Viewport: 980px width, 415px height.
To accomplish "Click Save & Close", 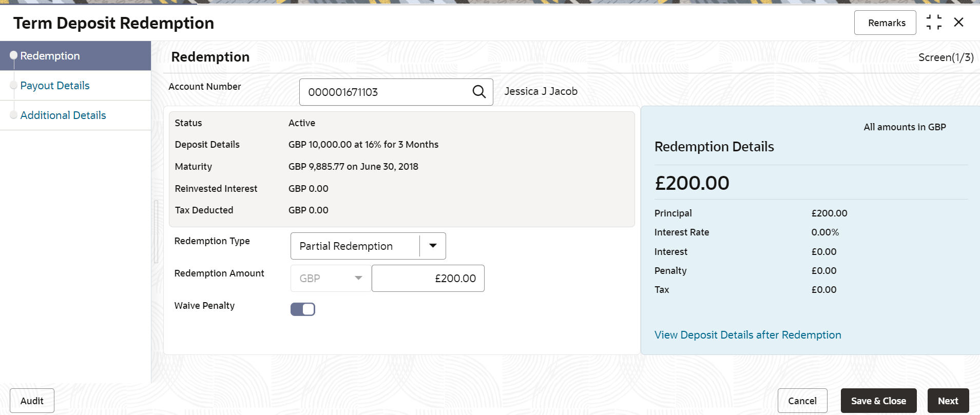I will click(878, 401).
